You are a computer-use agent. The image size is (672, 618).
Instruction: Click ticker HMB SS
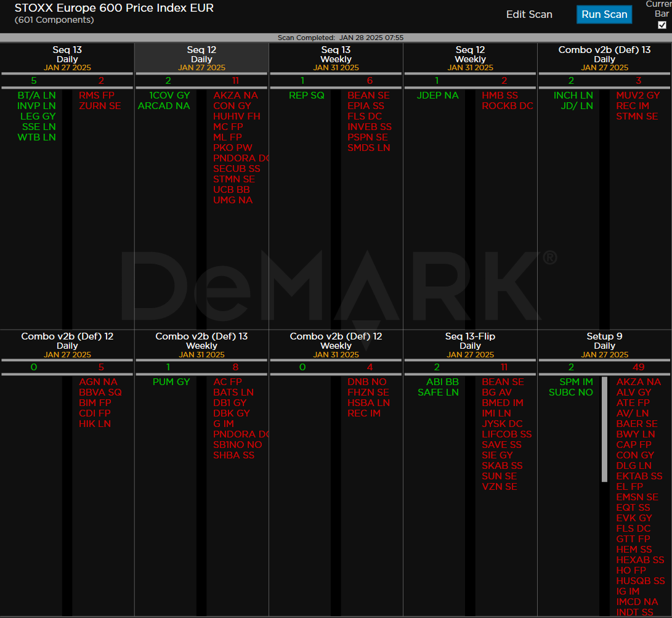(x=500, y=96)
